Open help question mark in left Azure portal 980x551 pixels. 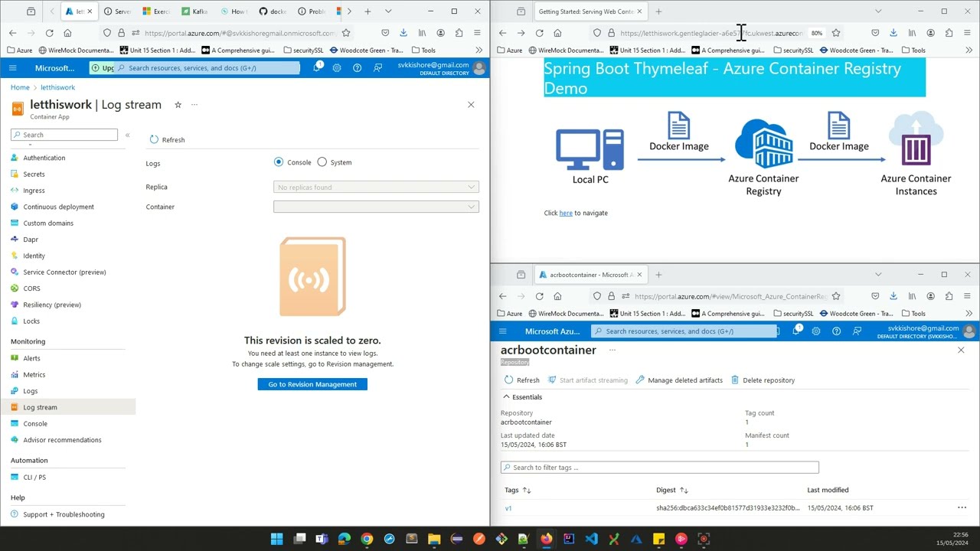(x=357, y=68)
